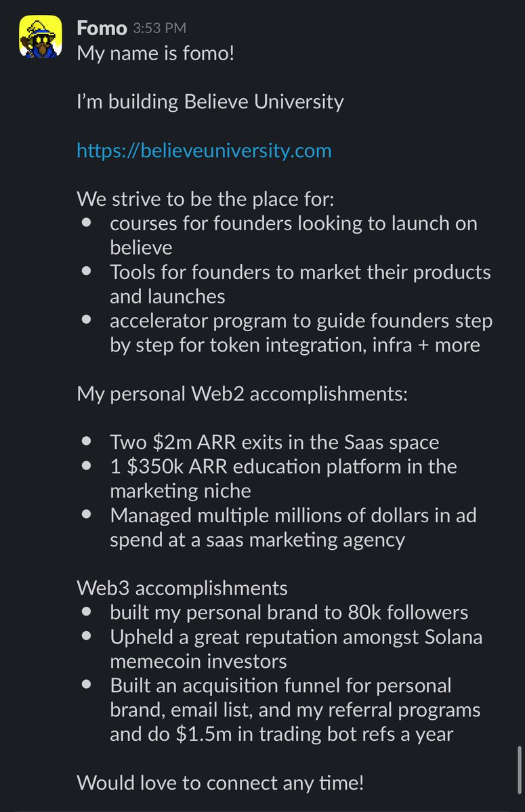Click 'My personal Web2 accomplishments:' heading
This screenshot has height=812, width=525.
click(x=243, y=393)
